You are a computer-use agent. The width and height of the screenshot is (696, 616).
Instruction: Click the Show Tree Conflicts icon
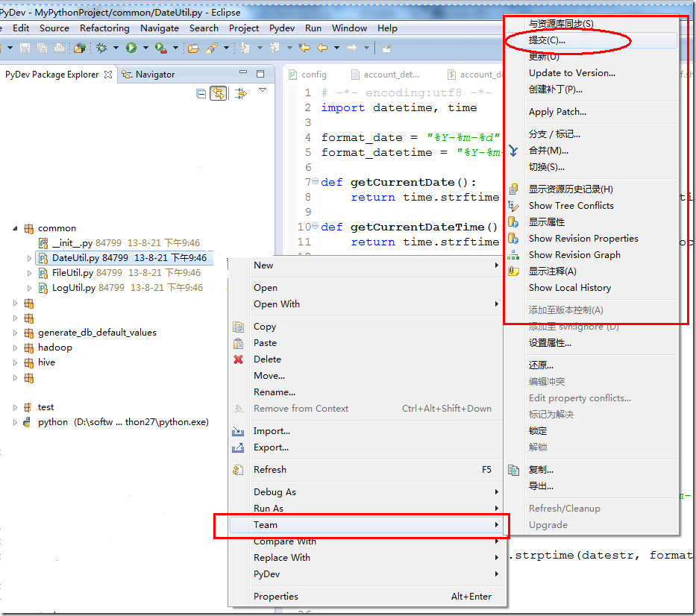[x=513, y=206]
